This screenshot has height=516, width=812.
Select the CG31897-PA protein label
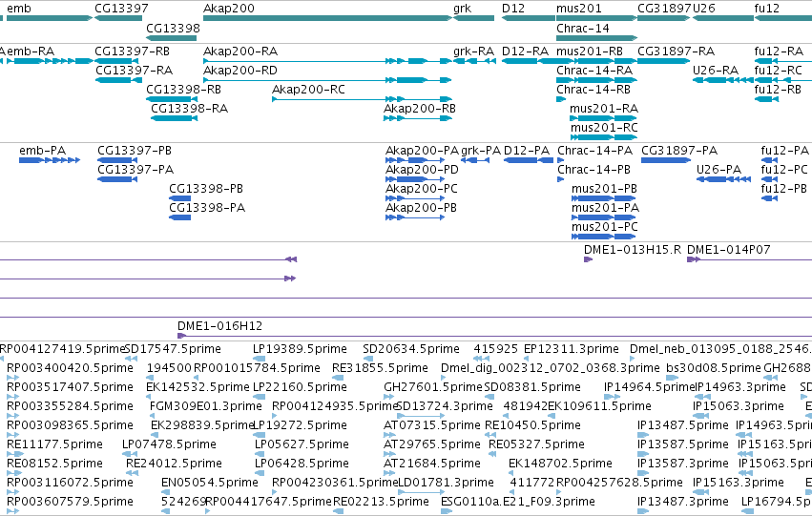point(679,151)
